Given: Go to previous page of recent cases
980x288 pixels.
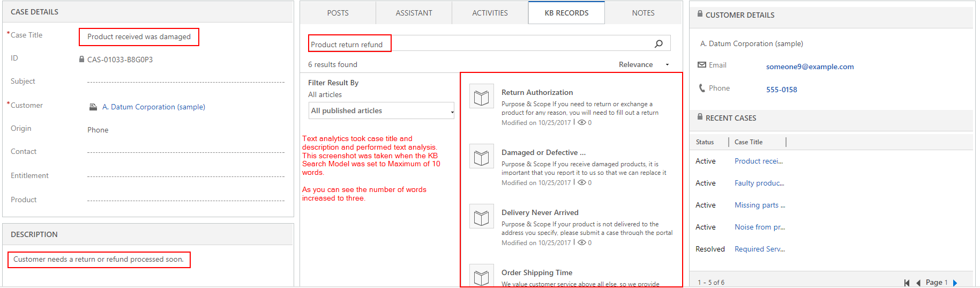Looking at the screenshot, I should coord(918,283).
